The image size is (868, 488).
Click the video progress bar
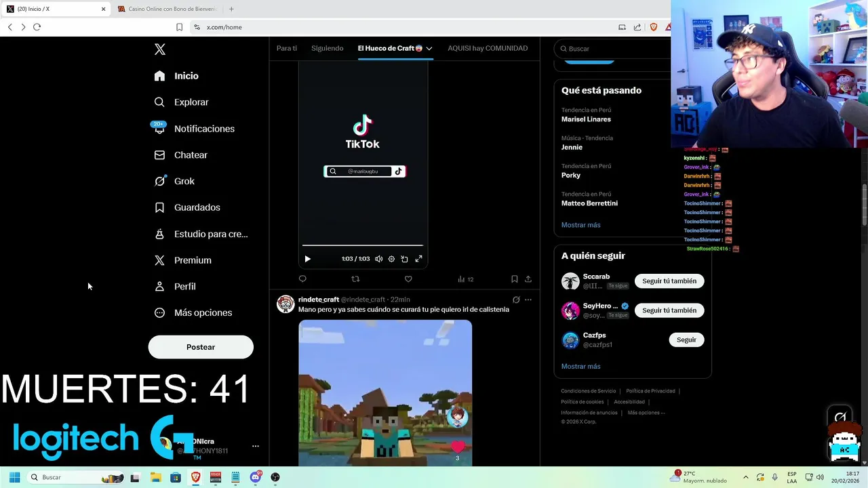362,245
